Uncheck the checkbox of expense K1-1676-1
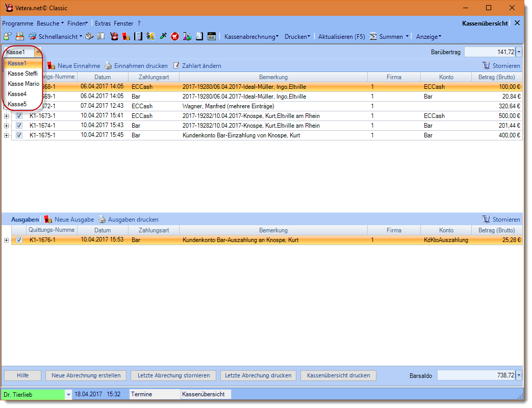Viewport: 532px width, 408px height. (x=19, y=240)
